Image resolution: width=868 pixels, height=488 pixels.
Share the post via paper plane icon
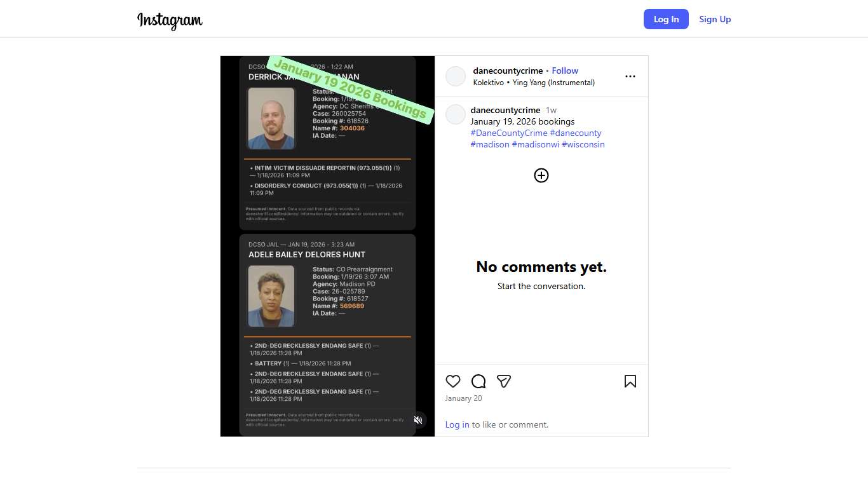(504, 381)
